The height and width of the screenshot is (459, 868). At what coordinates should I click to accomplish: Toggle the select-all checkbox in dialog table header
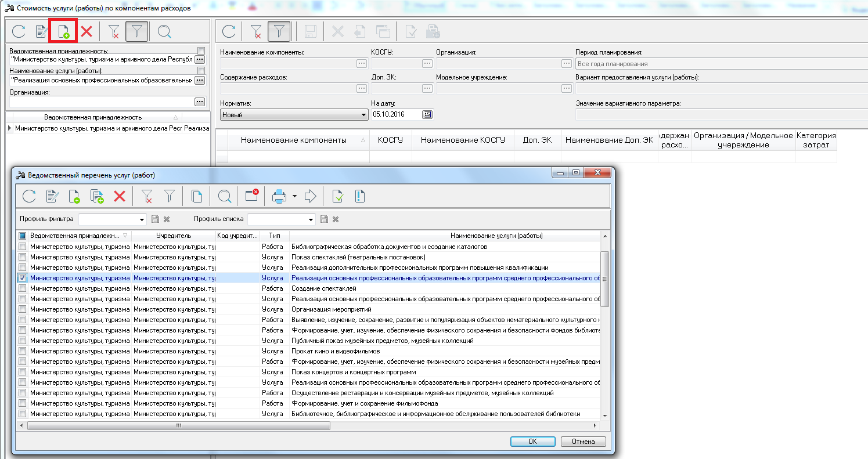tap(22, 236)
